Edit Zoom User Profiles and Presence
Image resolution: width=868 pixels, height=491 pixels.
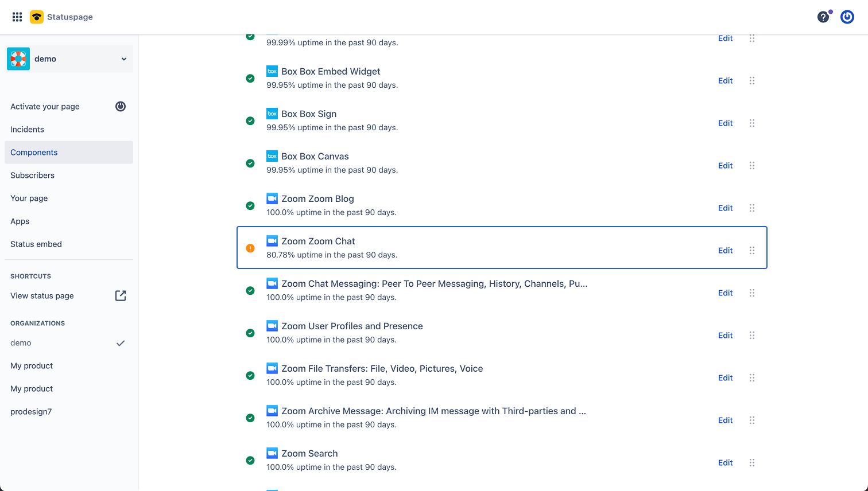[726, 336]
